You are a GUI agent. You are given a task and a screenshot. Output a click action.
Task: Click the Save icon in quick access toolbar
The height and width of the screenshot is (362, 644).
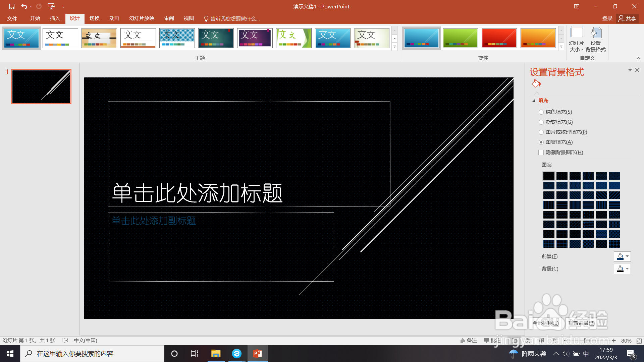12,6
